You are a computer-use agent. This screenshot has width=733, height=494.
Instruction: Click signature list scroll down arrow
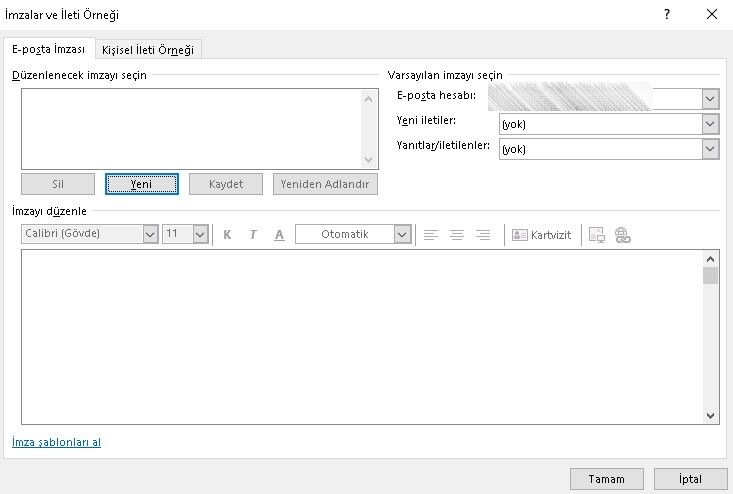(369, 159)
